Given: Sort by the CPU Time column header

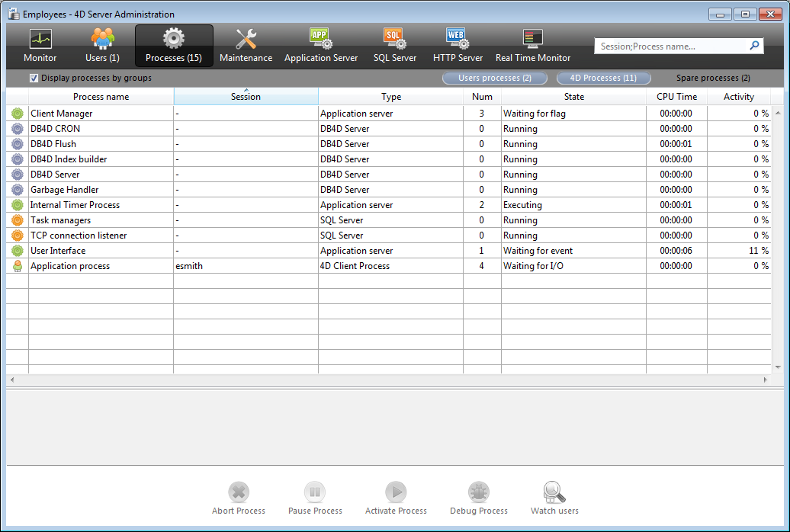Looking at the screenshot, I should pos(676,97).
